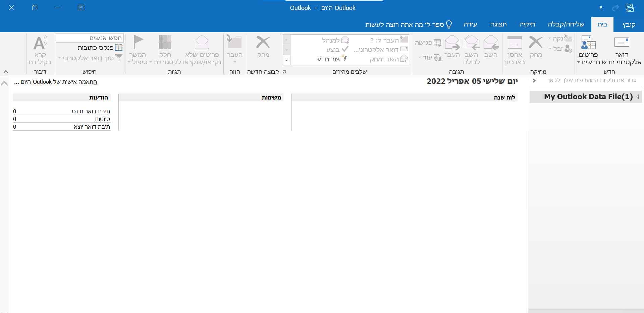Open המשך טיפול follow up flag dropdown
The height and width of the screenshot is (313, 644).
click(138, 50)
